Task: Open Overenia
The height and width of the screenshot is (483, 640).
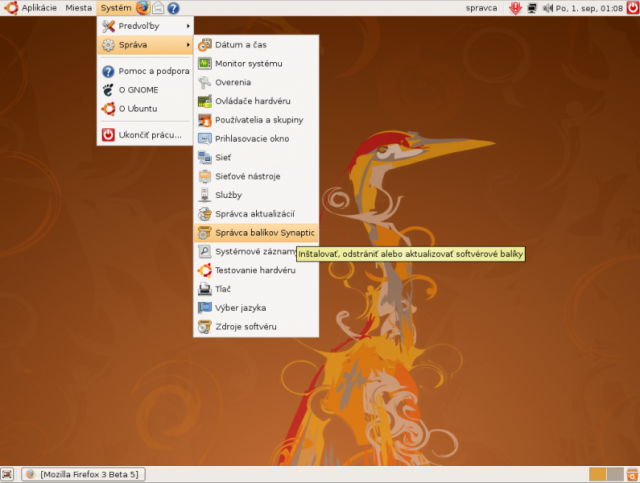Action: (x=256, y=82)
